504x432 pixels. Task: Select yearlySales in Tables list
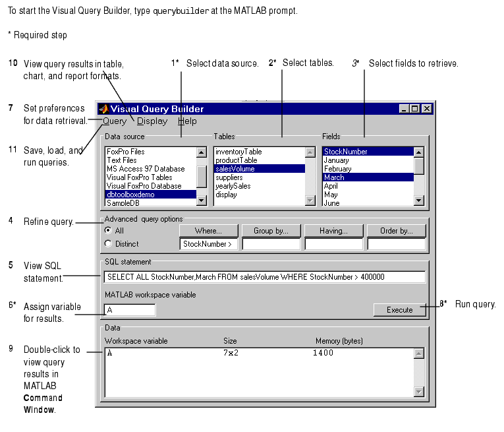pyautogui.click(x=260, y=186)
